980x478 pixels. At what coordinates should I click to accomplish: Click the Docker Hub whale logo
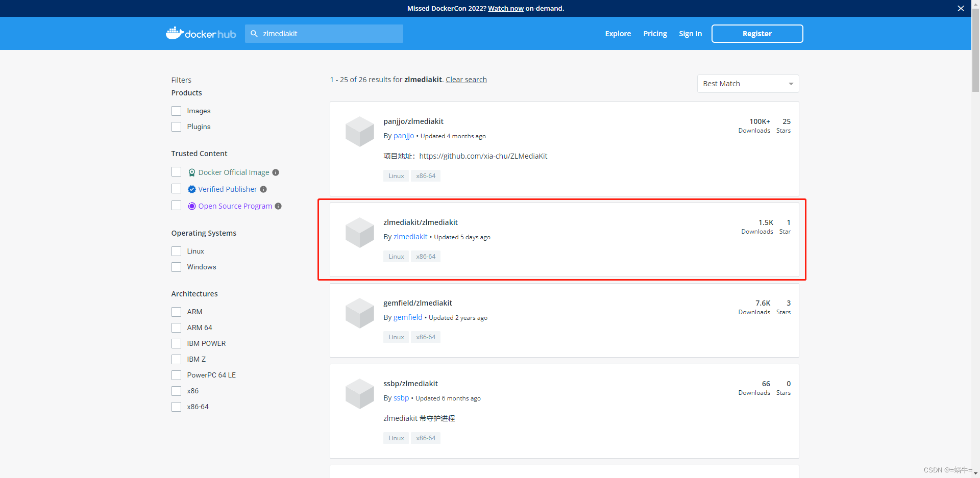[x=201, y=33]
